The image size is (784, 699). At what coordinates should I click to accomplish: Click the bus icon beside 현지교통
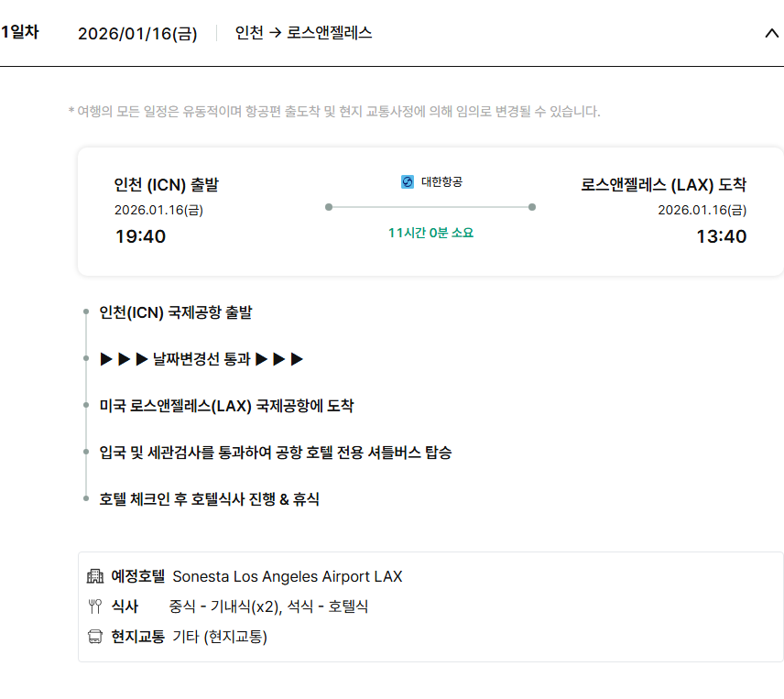[95, 637]
